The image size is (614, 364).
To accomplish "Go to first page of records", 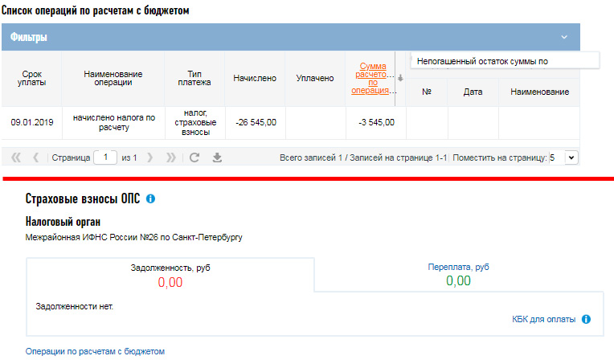I will (x=16, y=157).
